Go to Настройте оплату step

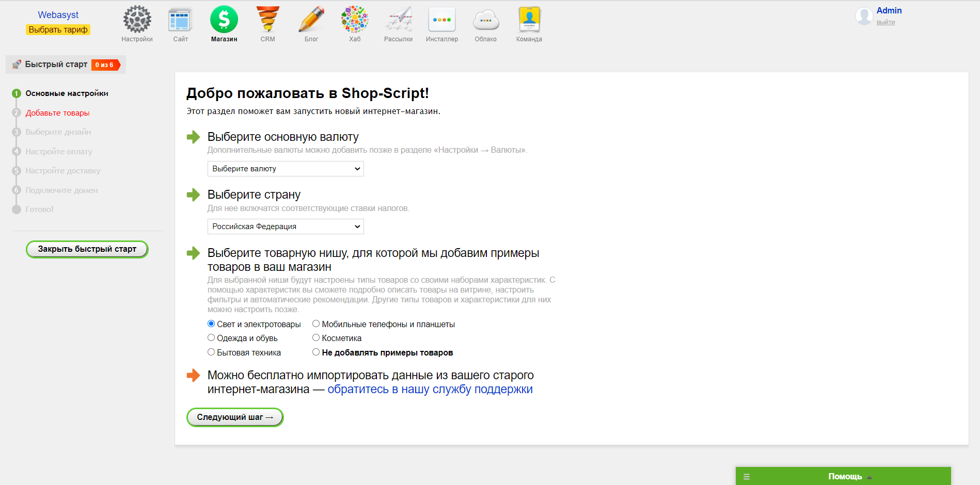coord(59,151)
